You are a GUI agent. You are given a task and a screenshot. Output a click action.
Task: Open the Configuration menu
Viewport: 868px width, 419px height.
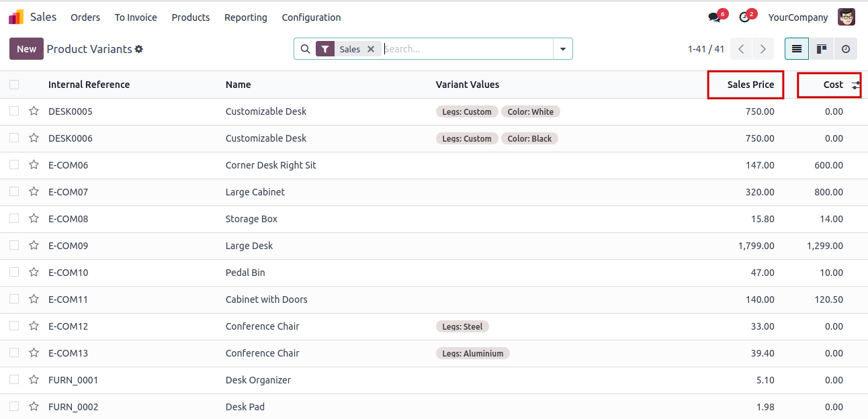point(311,17)
